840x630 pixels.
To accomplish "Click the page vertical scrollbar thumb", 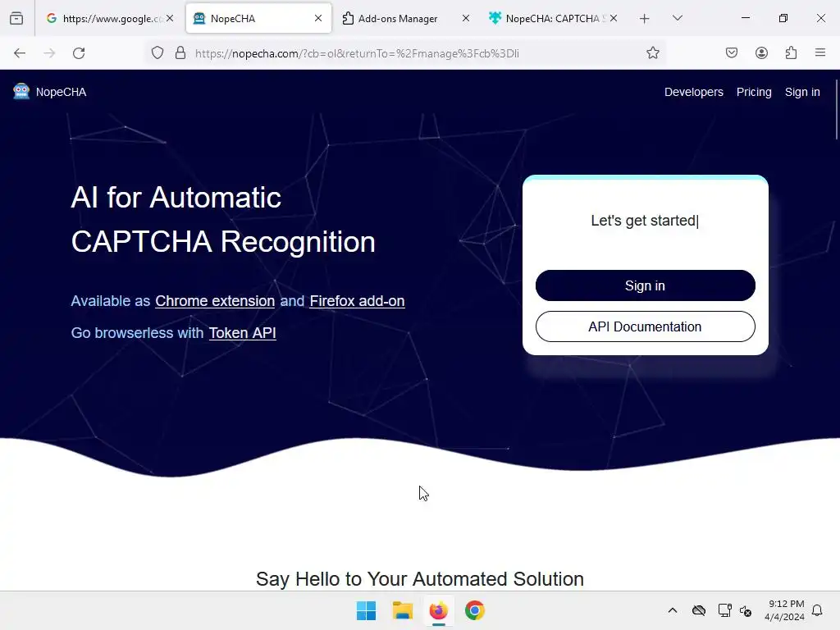I will (x=836, y=110).
